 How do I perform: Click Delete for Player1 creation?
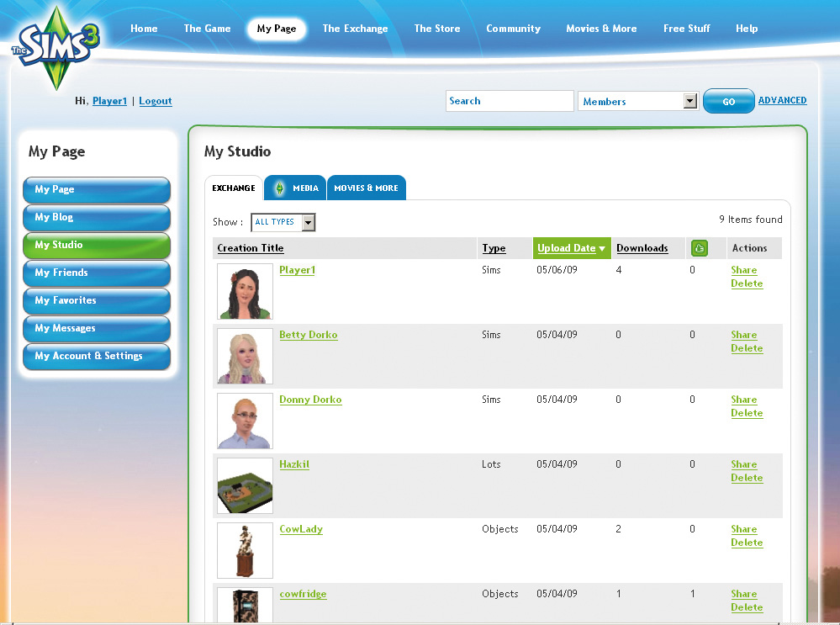(747, 283)
